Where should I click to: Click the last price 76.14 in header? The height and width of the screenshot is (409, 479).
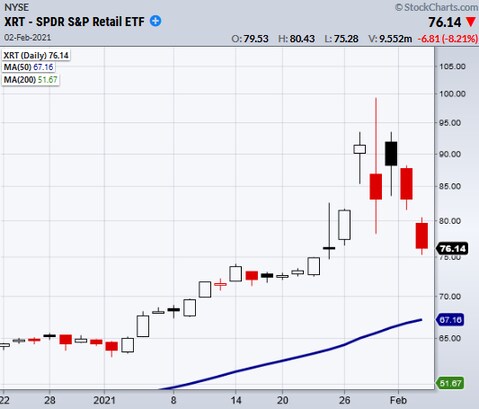tap(445, 22)
